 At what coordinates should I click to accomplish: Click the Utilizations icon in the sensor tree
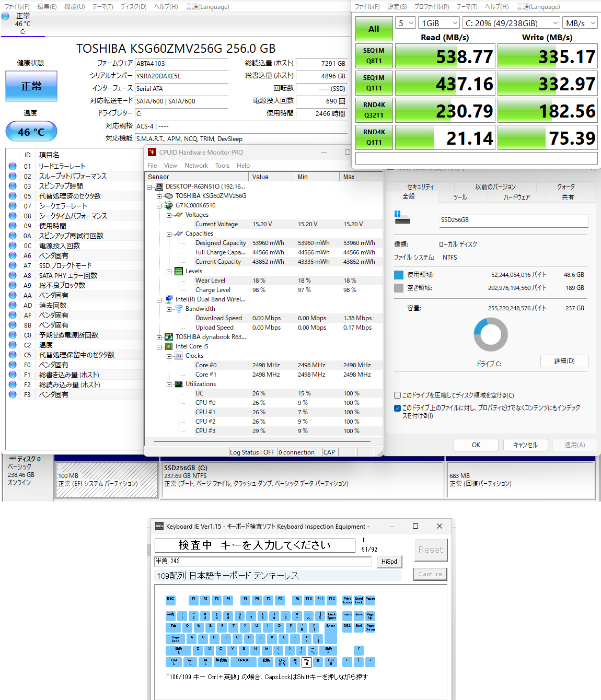[x=179, y=384]
